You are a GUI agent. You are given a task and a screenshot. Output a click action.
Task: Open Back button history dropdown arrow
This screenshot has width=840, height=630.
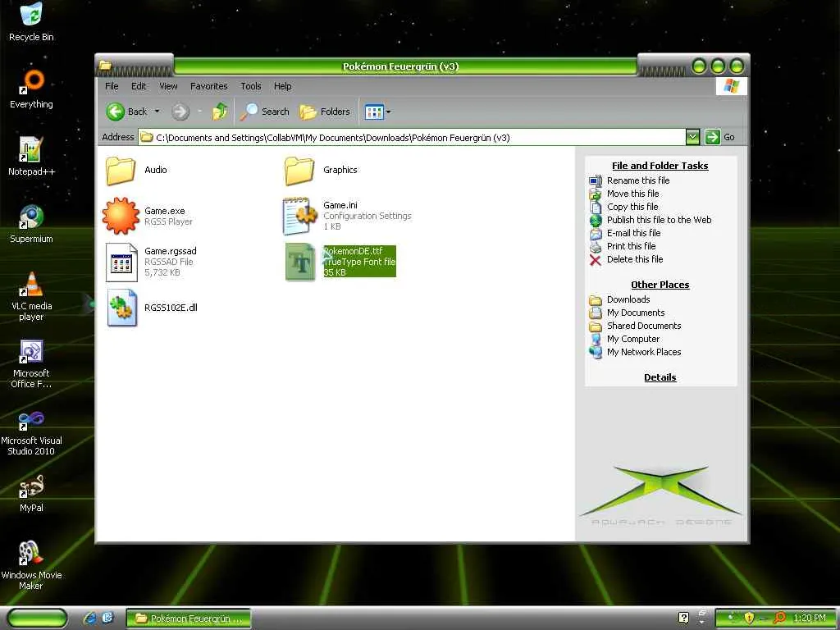(x=157, y=112)
